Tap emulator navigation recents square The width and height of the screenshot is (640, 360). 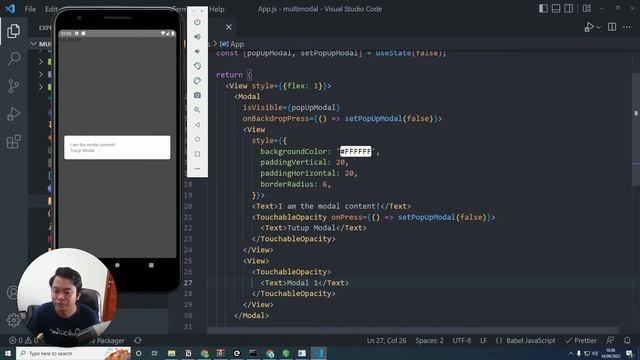point(151,265)
